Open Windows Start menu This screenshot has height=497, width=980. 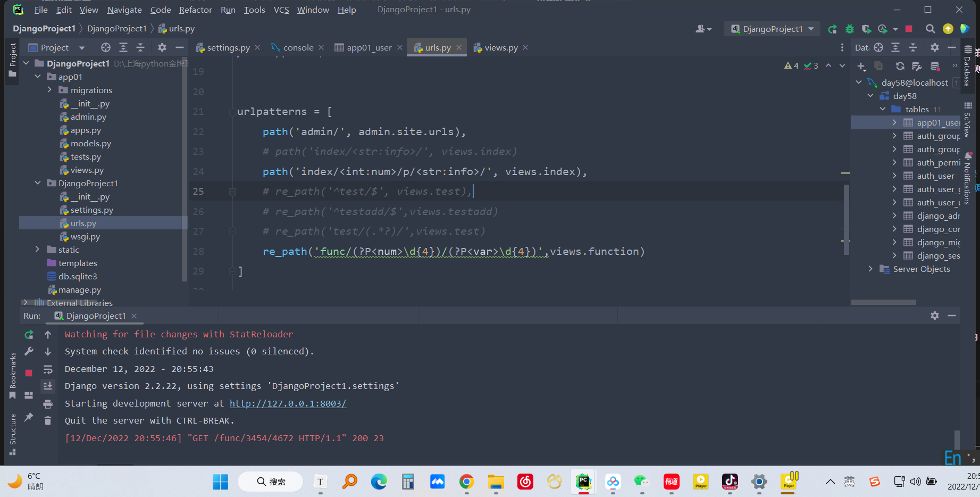(220, 482)
